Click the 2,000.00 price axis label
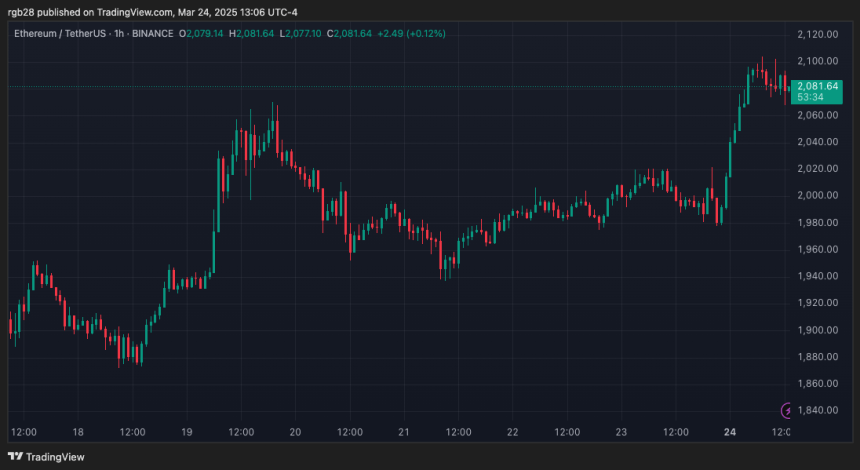 tap(819, 195)
